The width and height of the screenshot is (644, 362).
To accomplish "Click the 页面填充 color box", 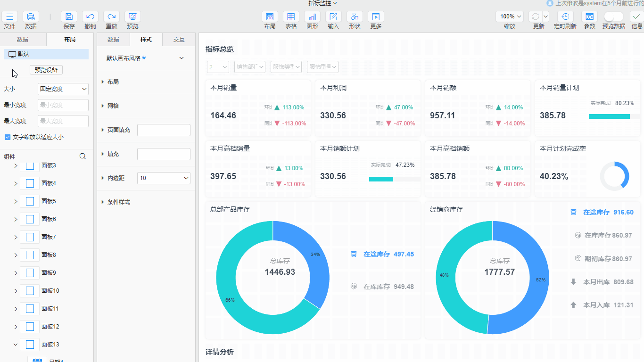I will click(164, 130).
